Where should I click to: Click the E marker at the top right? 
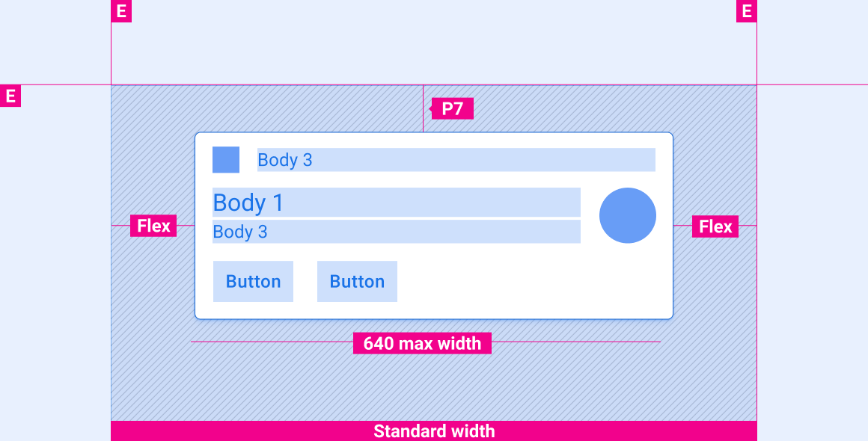(746, 11)
